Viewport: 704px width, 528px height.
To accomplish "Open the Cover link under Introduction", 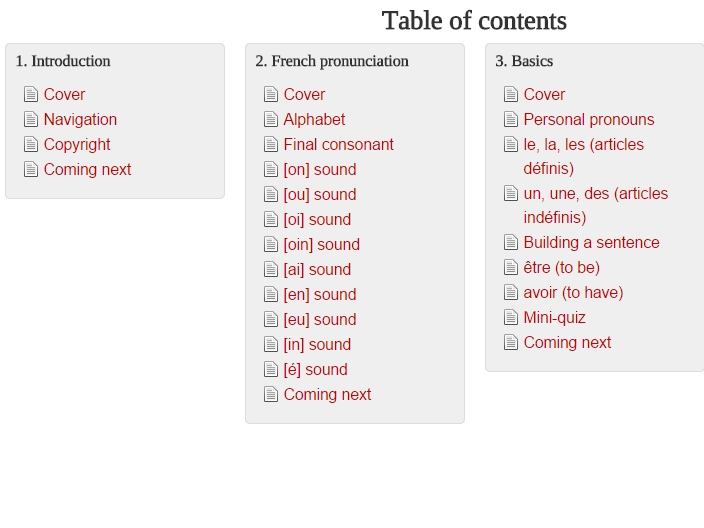I will (x=64, y=95).
